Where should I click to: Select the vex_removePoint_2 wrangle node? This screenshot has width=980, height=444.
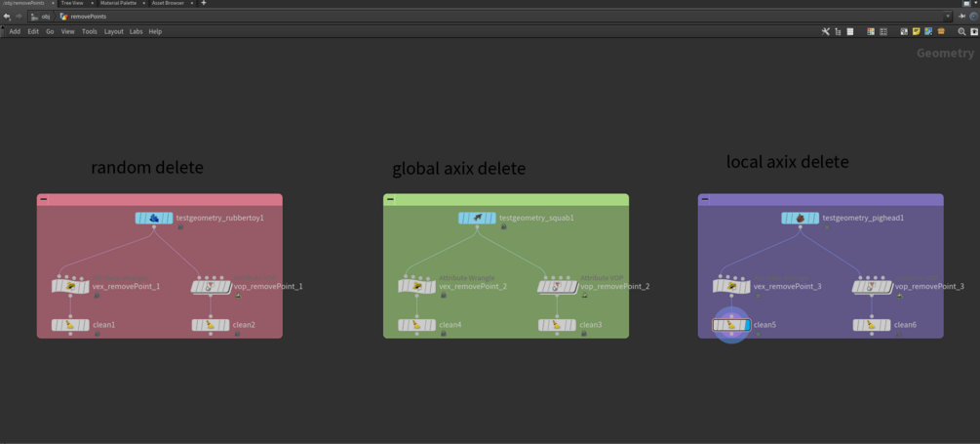pyautogui.click(x=417, y=287)
